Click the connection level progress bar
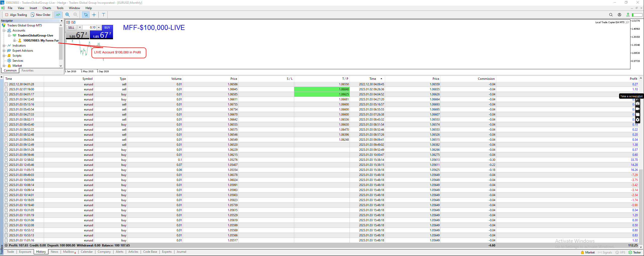 [x=637, y=15]
